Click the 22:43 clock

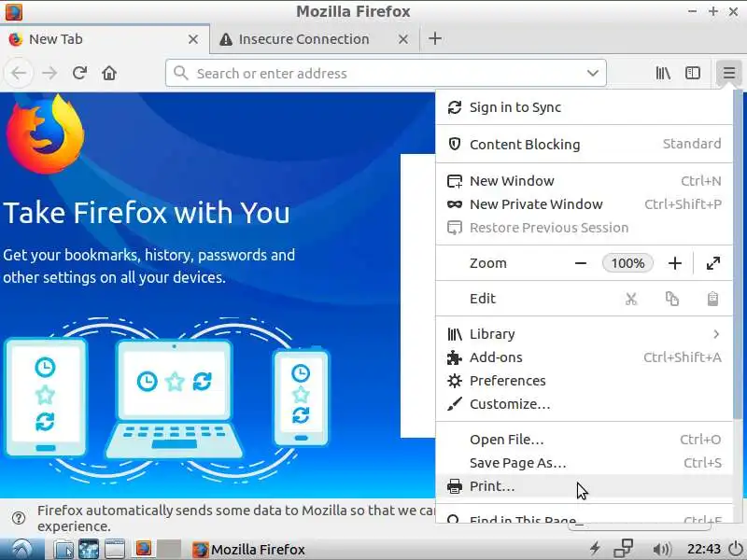[704, 550]
